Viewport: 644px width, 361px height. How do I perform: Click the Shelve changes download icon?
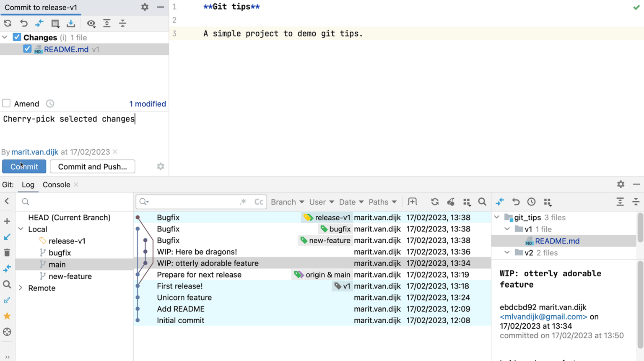point(71,23)
